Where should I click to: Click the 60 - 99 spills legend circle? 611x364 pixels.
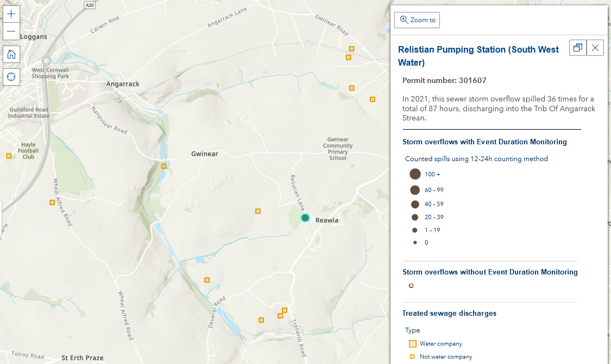coord(415,190)
